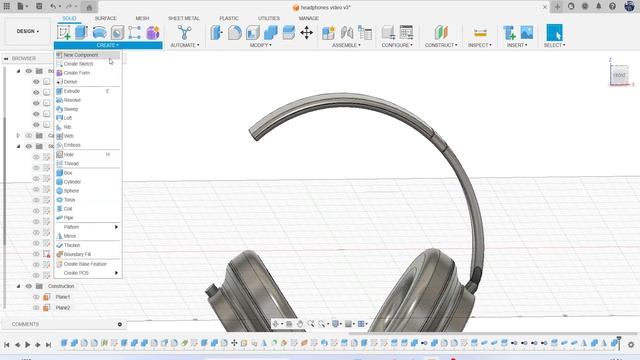640x360 pixels.
Task: Click the Joint icon in Assemble
Action: coord(347,33)
